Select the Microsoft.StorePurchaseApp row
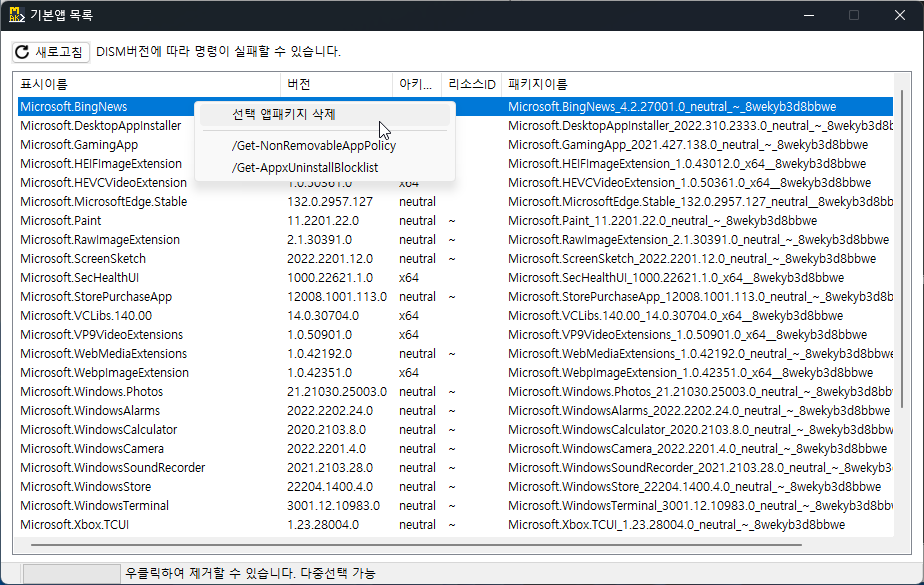The width and height of the screenshot is (924, 585). click(455, 296)
